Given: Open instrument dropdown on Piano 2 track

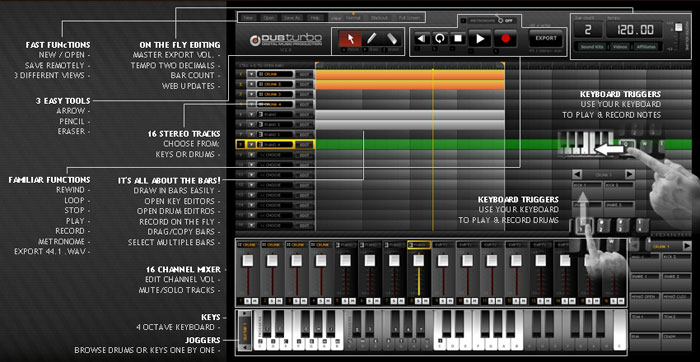Looking at the screenshot, I should (x=250, y=125).
